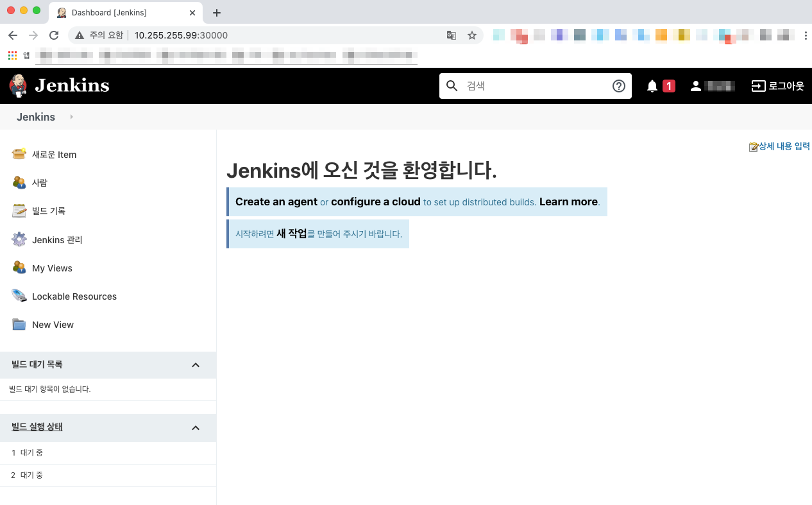Click the translate page icon
The height and width of the screenshot is (505, 812).
click(x=452, y=35)
